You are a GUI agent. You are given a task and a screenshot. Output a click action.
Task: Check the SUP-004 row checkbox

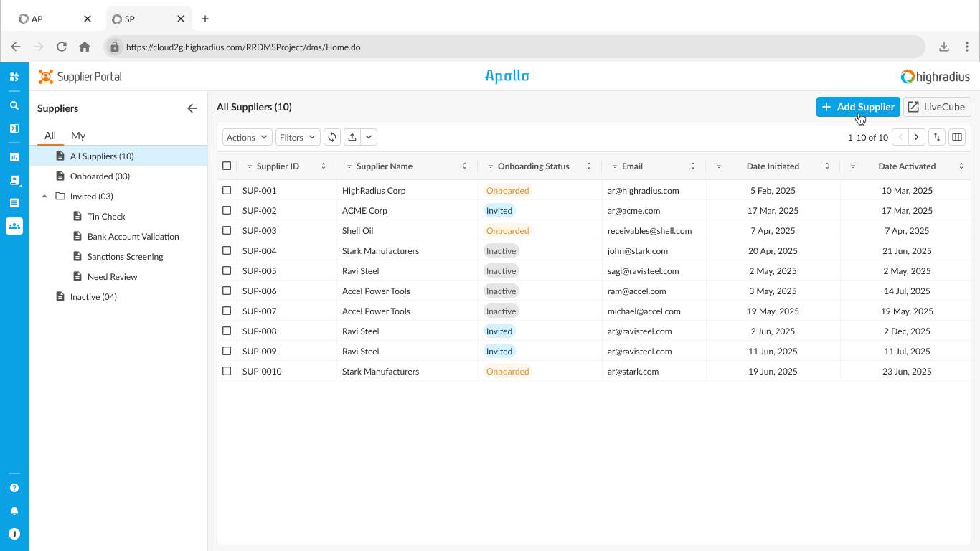click(227, 250)
